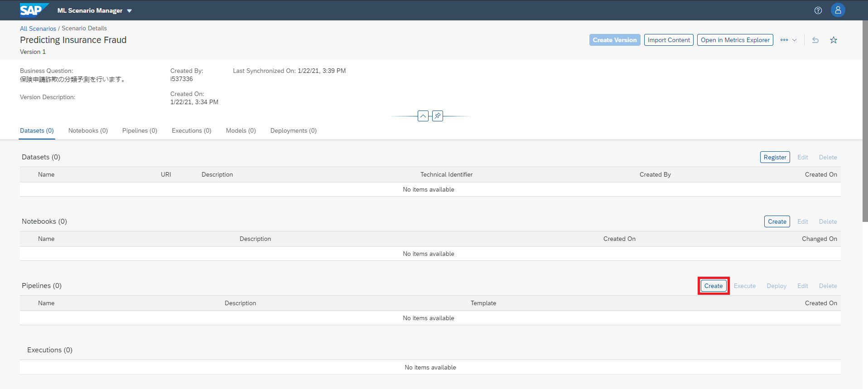This screenshot has width=868, height=389.
Task: Pin the header using the pin icon
Action: 437,116
